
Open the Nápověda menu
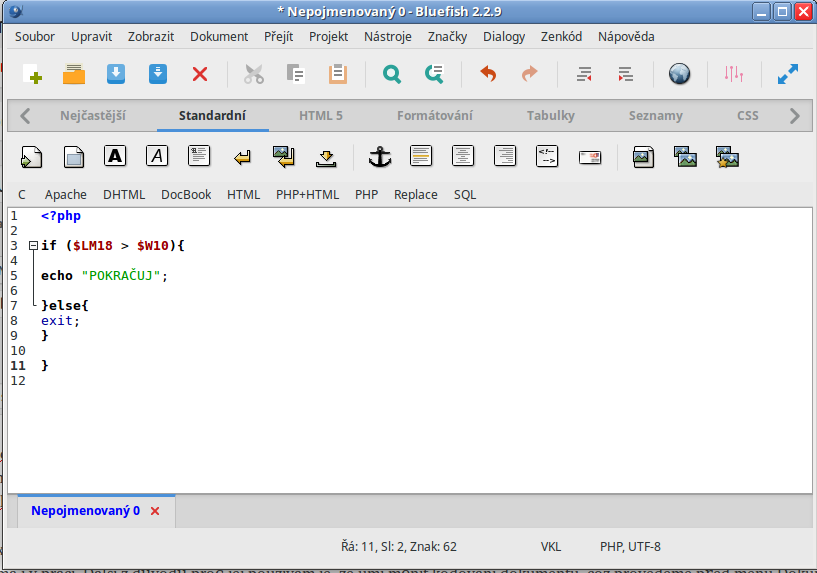tap(626, 36)
